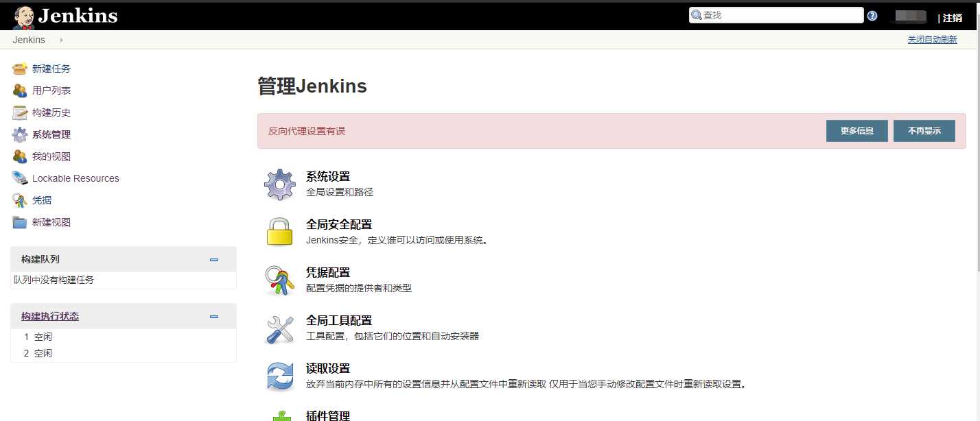Click the 构建队列 panel title
This screenshot has height=421, width=980.
(40, 259)
